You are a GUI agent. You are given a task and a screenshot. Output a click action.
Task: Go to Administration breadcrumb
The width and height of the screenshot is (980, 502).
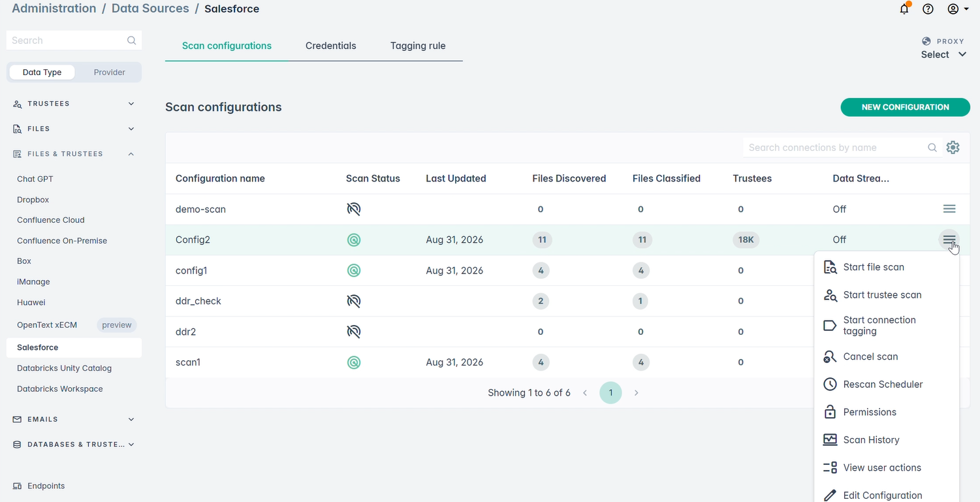(x=54, y=8)
